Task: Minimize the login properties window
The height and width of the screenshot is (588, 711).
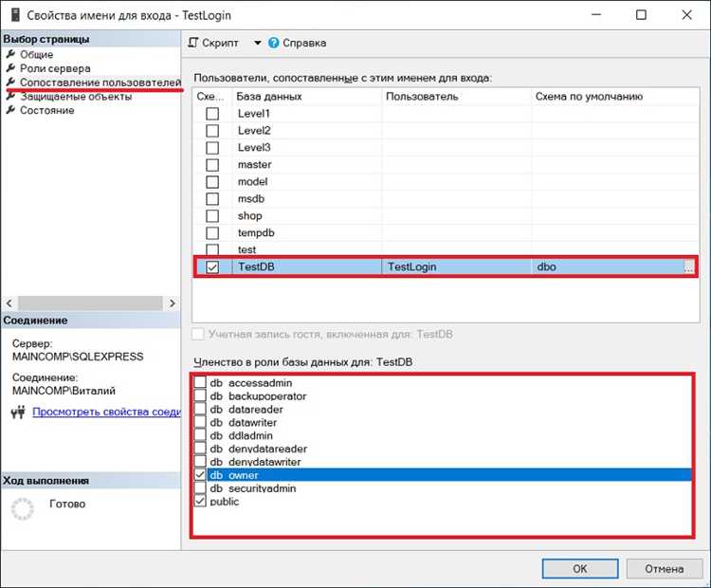Action: (x=596, y=15)
